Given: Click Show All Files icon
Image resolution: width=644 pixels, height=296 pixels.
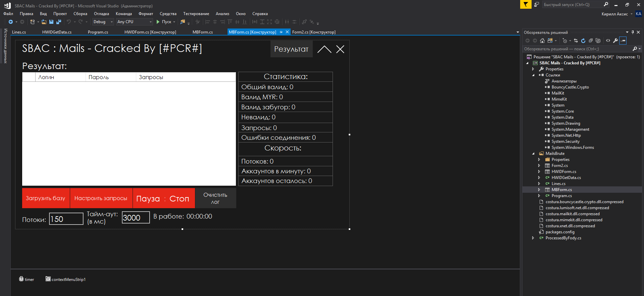Looking at the screenshot, I should pos(598,41).
